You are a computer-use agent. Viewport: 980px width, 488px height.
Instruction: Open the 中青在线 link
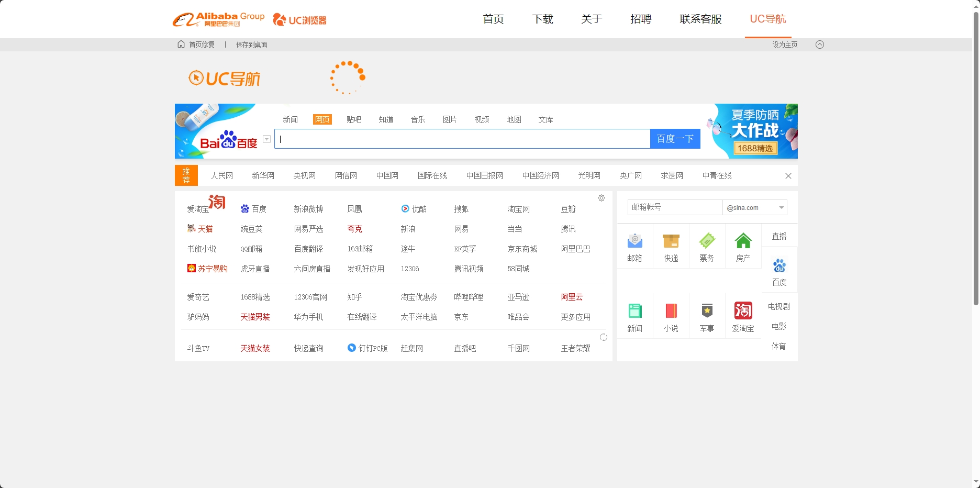pos(717,175)
